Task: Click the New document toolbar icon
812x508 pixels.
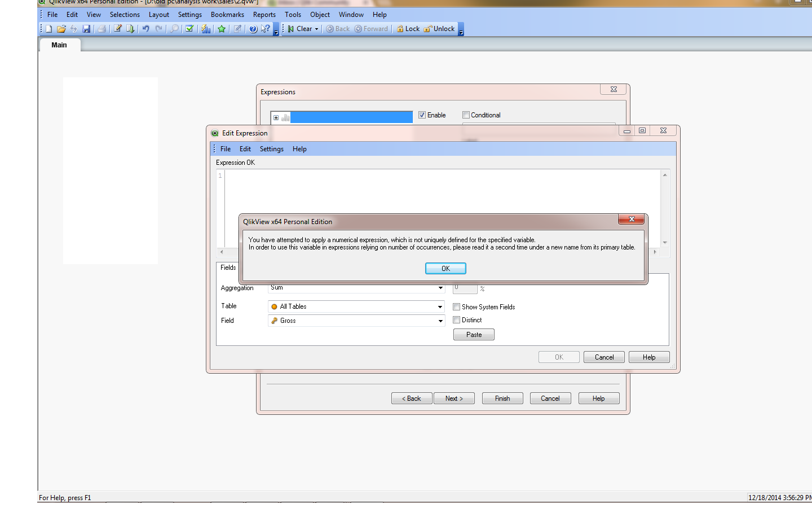Action: click(49, 29)
